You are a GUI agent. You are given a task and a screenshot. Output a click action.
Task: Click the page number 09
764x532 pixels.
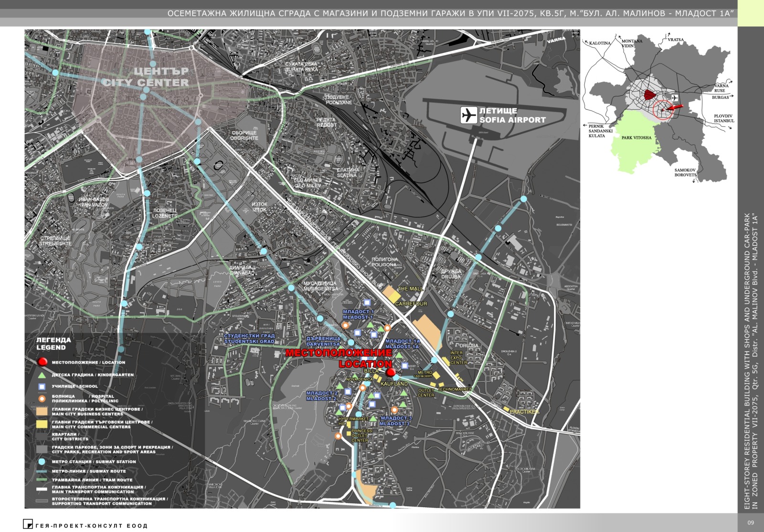pyautogui.click(x=751, y=522)
